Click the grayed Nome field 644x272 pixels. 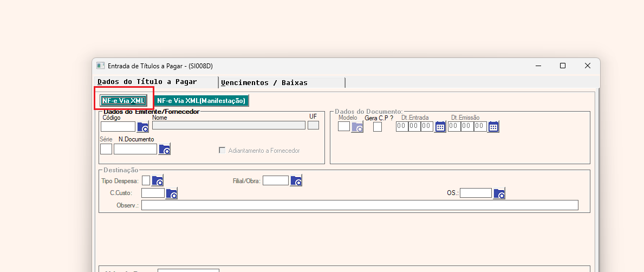click(229, 125)
